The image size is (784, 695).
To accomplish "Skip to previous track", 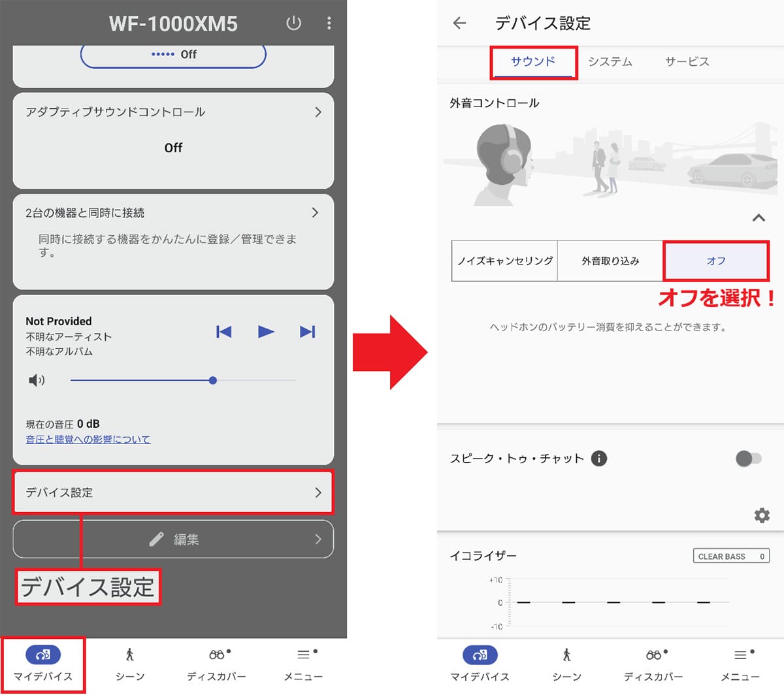I will coord(223,332).
